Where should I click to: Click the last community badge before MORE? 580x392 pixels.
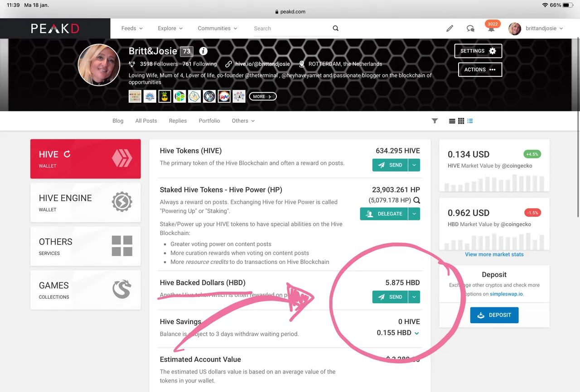pyautogui.click(x=239, y=96)
